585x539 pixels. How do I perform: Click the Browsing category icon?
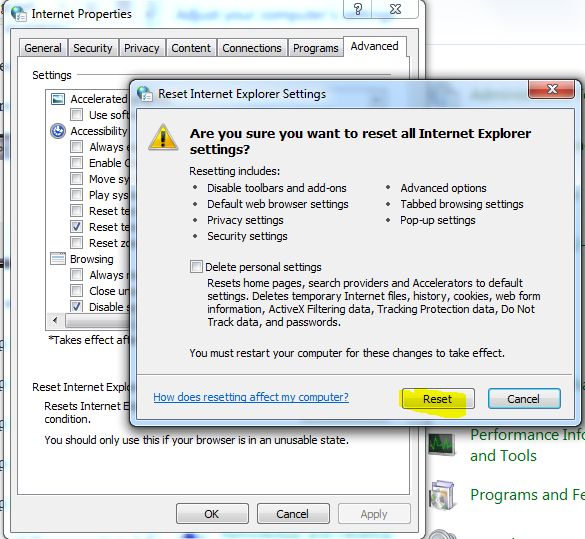(x=58, y=258)
